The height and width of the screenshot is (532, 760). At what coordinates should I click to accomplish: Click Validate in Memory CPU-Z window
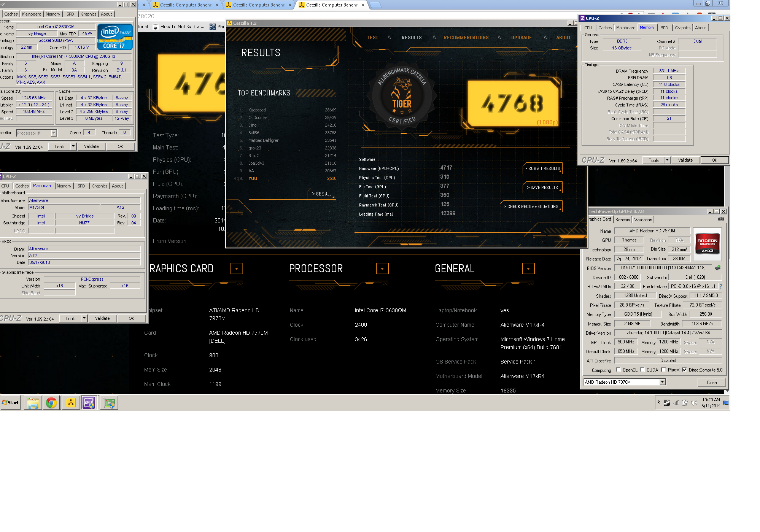click(x=685, y=160)
